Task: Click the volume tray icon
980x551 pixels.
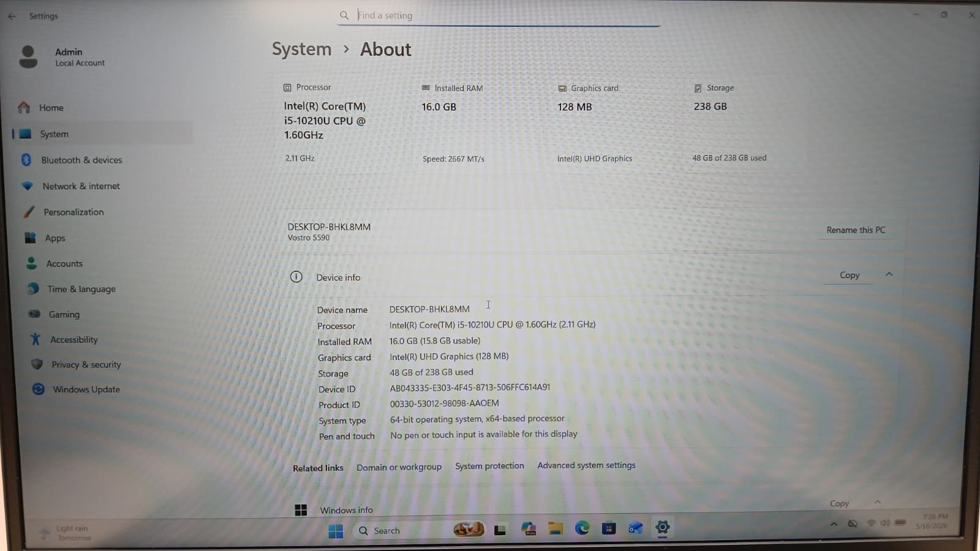Action: click(885, 523)
